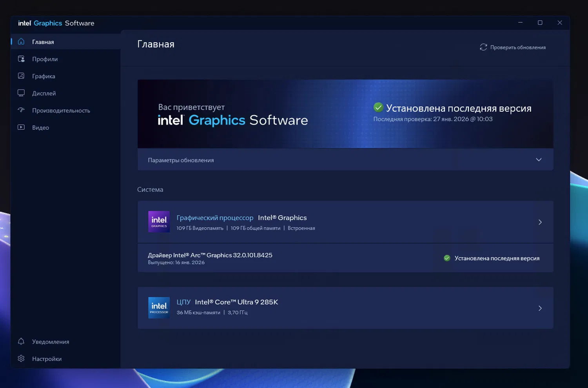This screenshot has width=588, height=388.
Task: Click the Производительность gauge icon
Action: coord(21,110)
